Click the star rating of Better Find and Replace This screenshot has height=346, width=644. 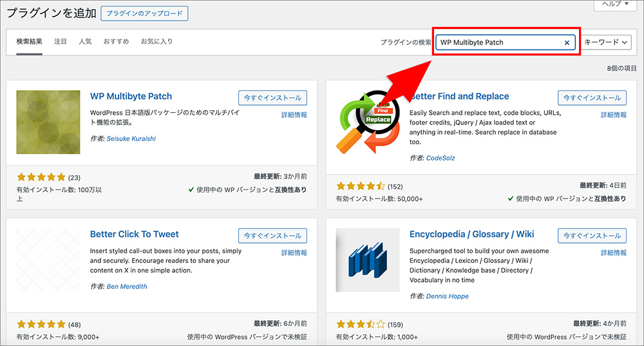tap(361, 187)
